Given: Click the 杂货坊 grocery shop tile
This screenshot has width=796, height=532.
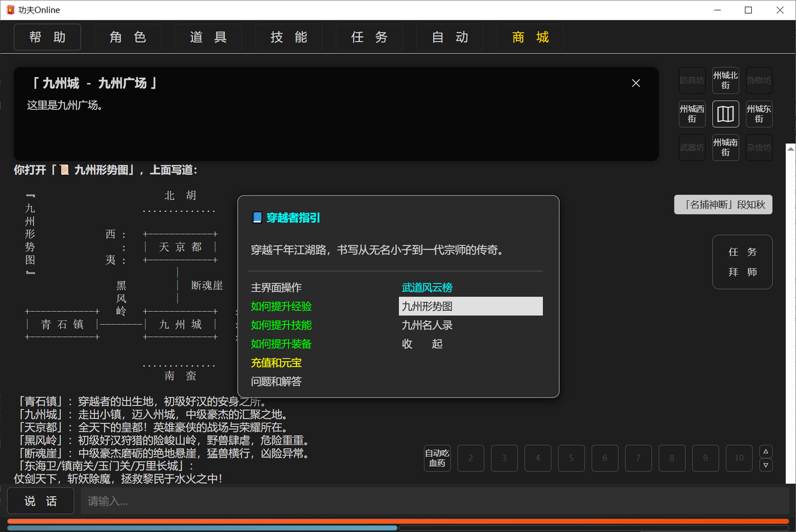Looking at the screenshot, I should (x=759, y=147).
